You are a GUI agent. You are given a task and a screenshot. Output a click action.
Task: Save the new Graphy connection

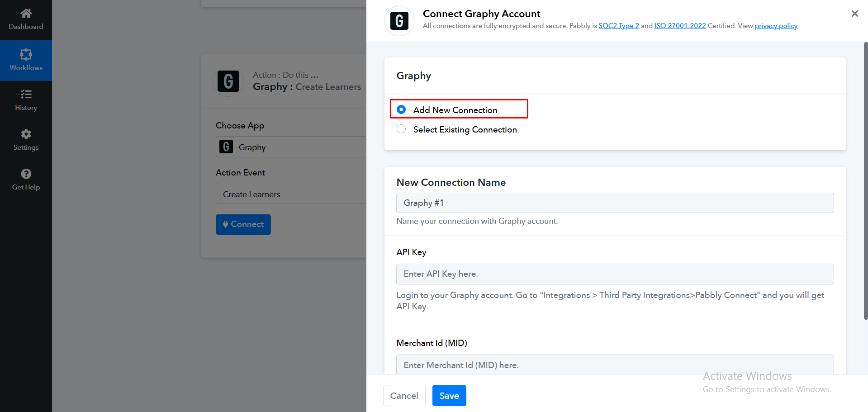point(449,396)
